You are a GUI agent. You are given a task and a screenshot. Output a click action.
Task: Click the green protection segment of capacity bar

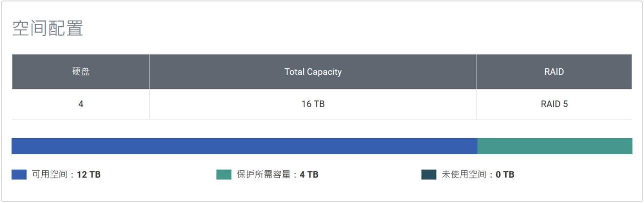click(554, 146)
